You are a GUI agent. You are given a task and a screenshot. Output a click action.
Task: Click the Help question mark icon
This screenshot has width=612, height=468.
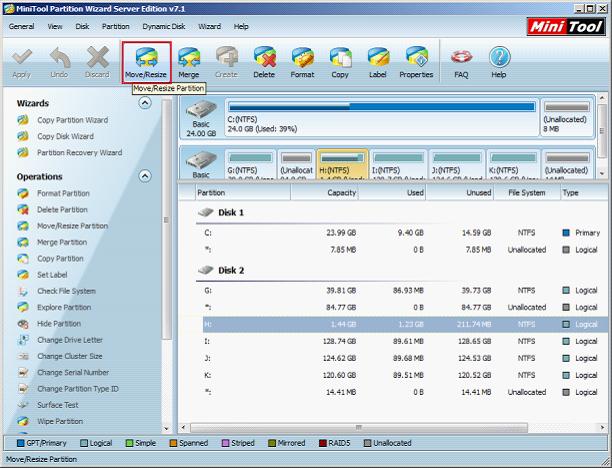click(x=499, y=62)
